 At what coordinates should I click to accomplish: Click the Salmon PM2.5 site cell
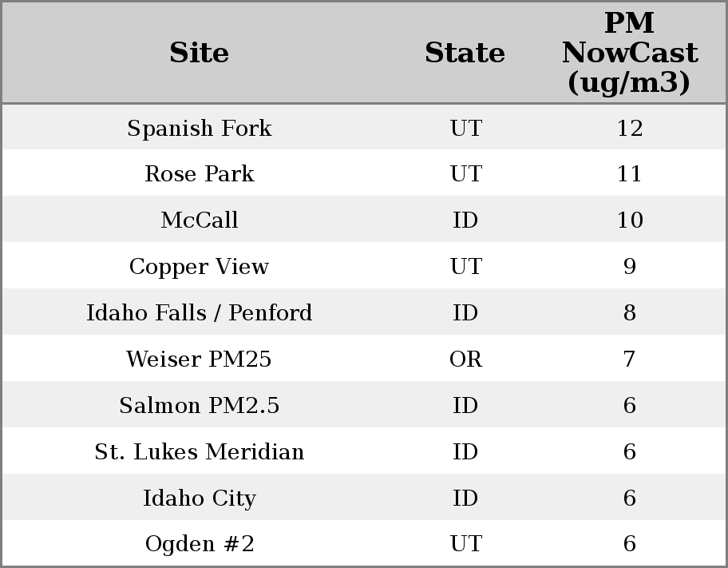(200, 406)
